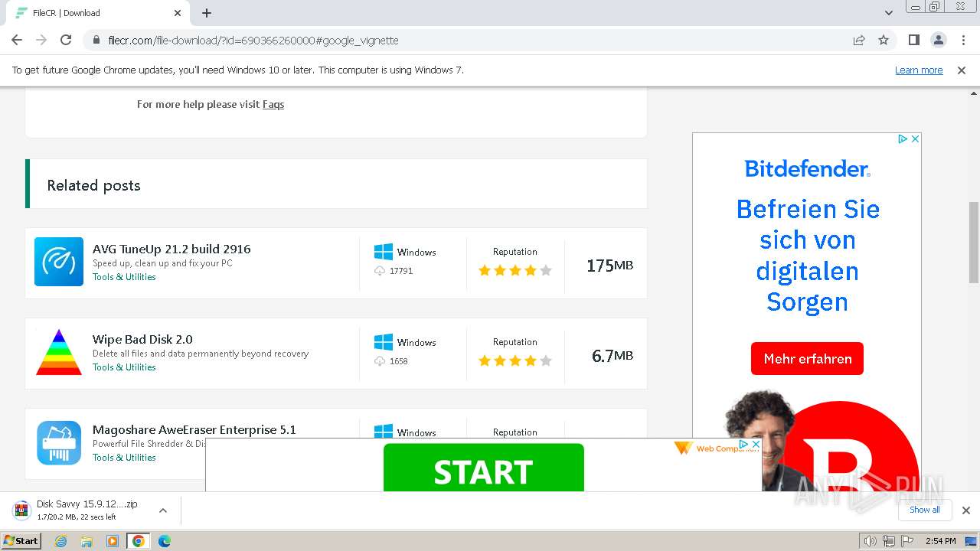Open the Windows Start menu
This screenshot has width=980, height=551.
pos(21,540)
